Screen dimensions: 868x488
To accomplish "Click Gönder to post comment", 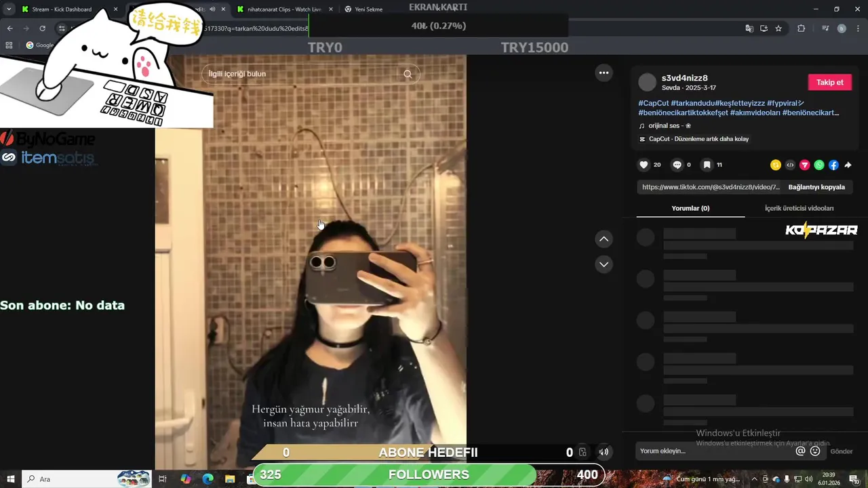I will pyautogui.click(x=842, y=451).
